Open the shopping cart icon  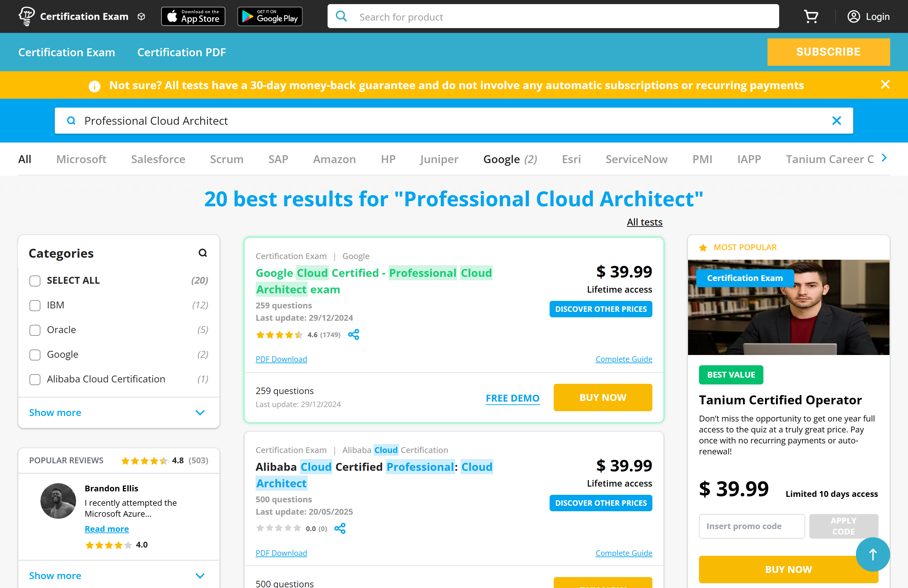point(811,17)
